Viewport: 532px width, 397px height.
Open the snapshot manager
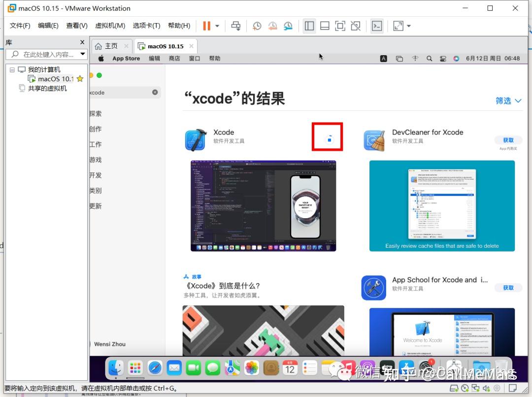(288, 26)
